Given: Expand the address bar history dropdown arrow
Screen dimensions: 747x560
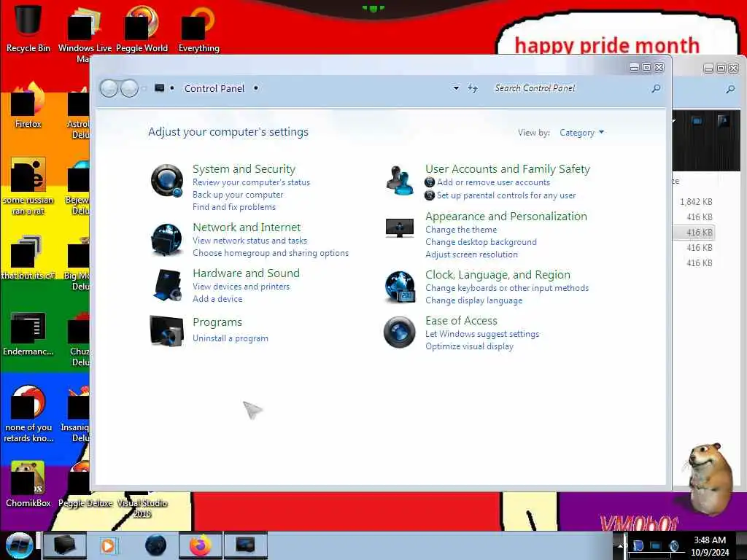Looking at the screenshot, I should [456, 88].
